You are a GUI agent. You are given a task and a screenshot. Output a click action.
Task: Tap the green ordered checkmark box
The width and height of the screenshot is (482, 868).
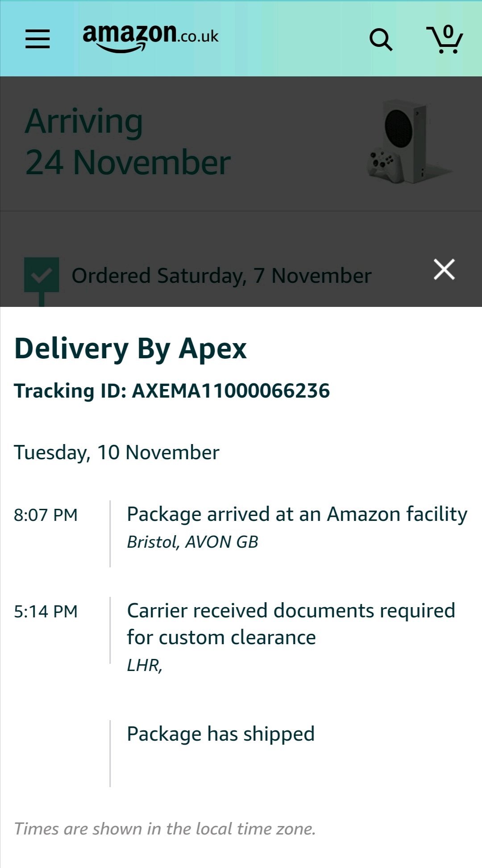(42, 275)
